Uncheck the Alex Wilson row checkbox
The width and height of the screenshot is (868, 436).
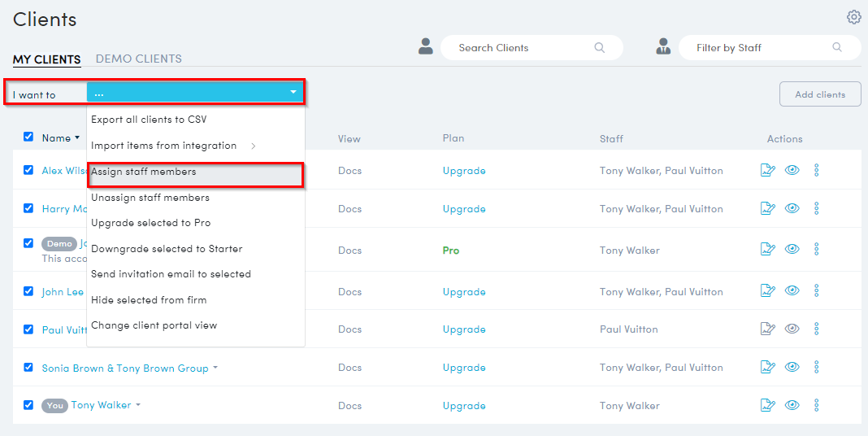point(28,170)
